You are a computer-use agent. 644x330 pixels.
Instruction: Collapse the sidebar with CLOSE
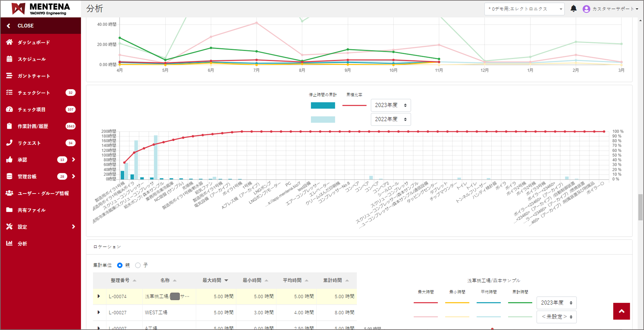25,26
